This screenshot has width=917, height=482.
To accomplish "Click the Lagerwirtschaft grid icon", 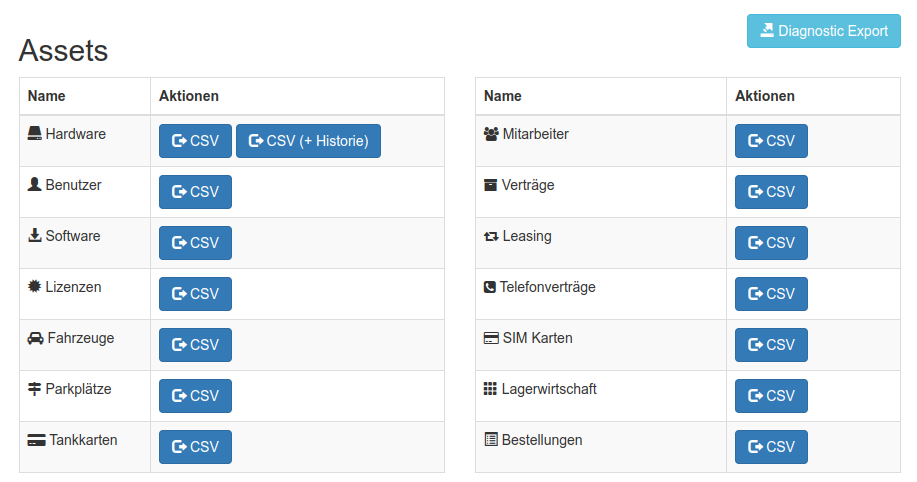I will coord(490,389).
